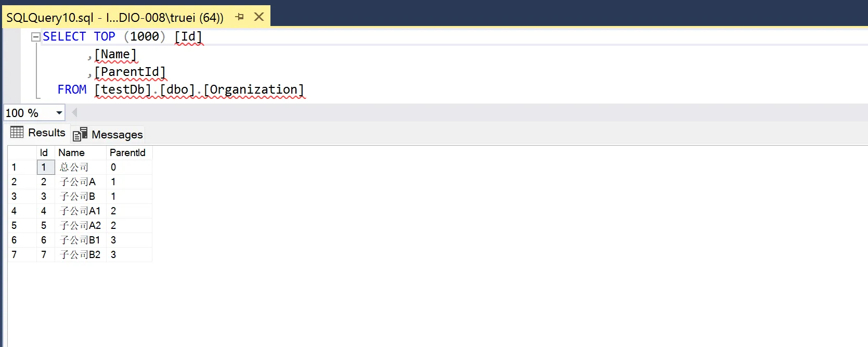Switch to the Results tab
The height and width of the screenshot is (347, 868).
38,133
